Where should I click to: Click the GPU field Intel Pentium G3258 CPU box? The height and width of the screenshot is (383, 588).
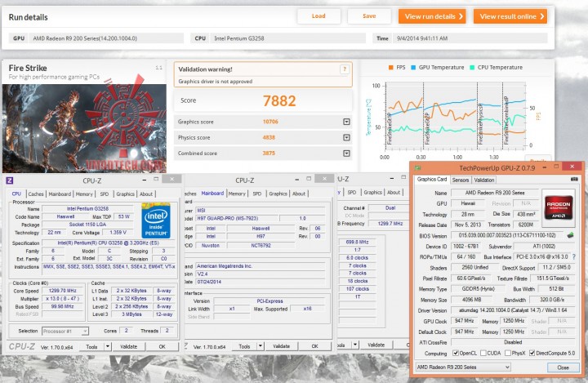[287, 38]
